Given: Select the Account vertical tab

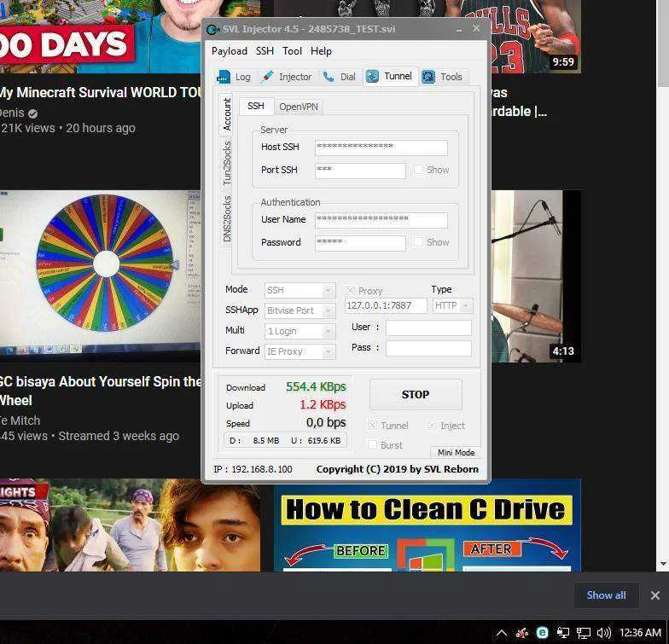Looking at the screenshot, I should (x=227, y=113).
